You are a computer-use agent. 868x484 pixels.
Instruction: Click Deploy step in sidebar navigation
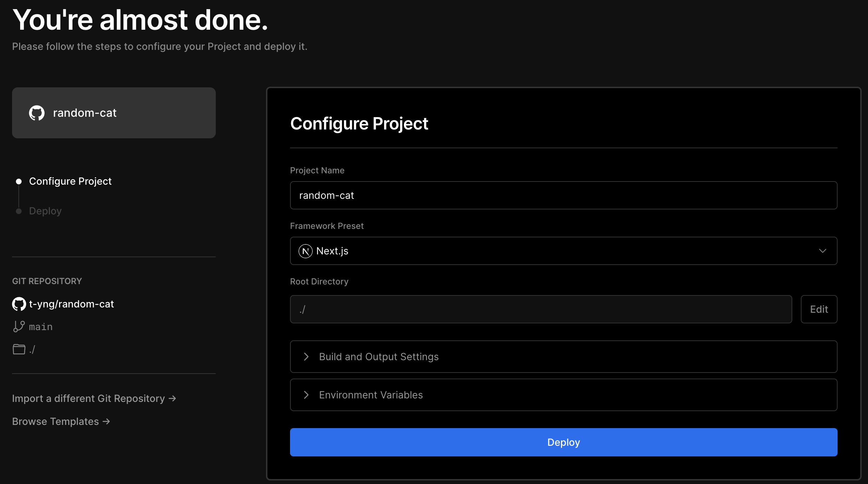tap(45, 210)
